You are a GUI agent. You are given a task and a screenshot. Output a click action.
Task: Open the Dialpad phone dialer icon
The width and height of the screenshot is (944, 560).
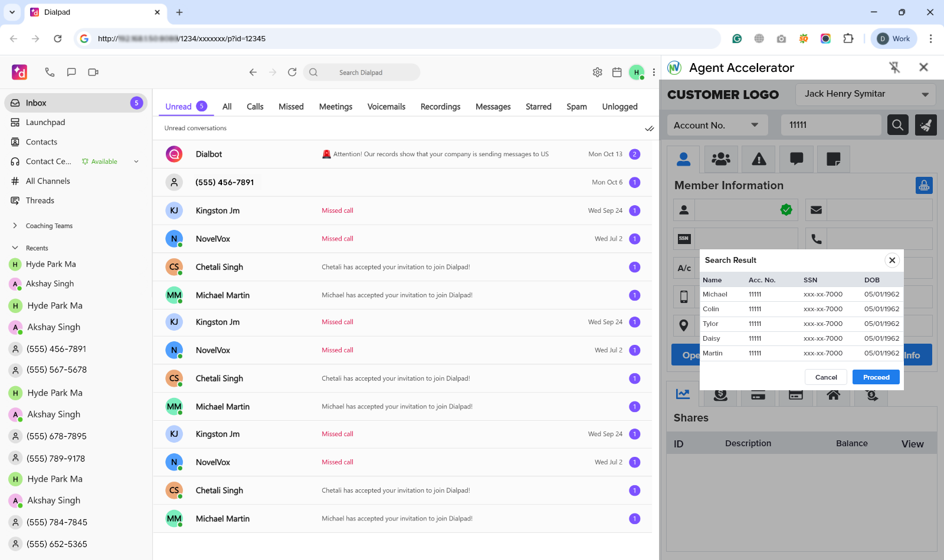coord(50,72)
